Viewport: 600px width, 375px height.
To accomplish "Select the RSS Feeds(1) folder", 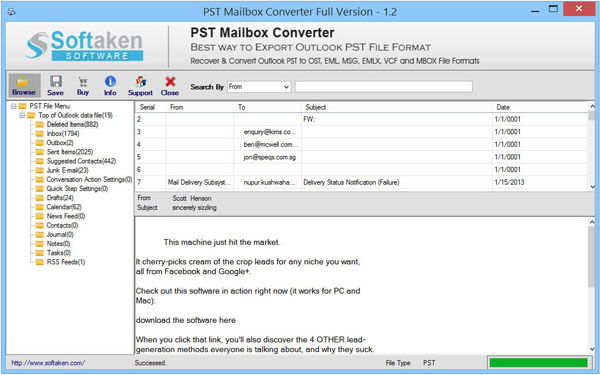I will [66, 262].
